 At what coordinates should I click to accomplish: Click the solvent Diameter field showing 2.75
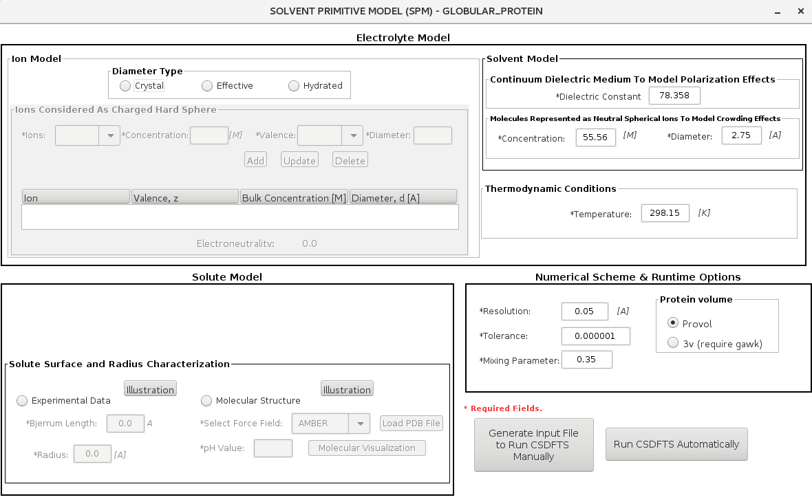pos(742,135)
